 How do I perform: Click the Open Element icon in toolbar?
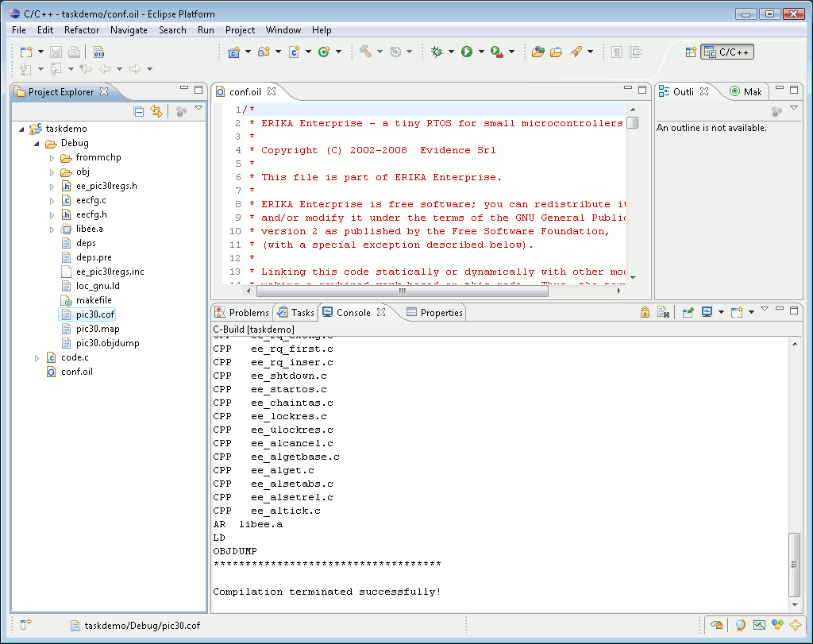click(x=538, y=52)
